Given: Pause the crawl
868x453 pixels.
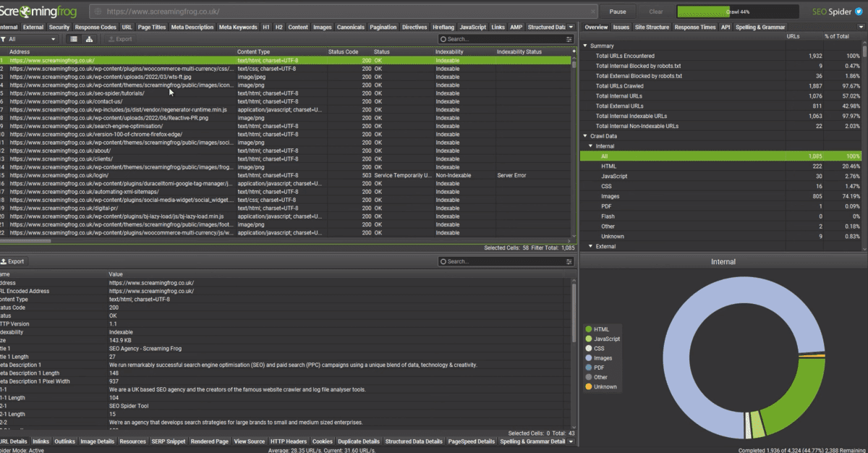Looking at the screenshot, I should 618,12.
